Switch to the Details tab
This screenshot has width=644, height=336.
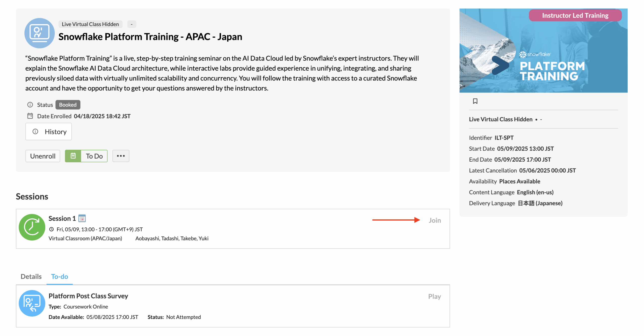[31, 276]
